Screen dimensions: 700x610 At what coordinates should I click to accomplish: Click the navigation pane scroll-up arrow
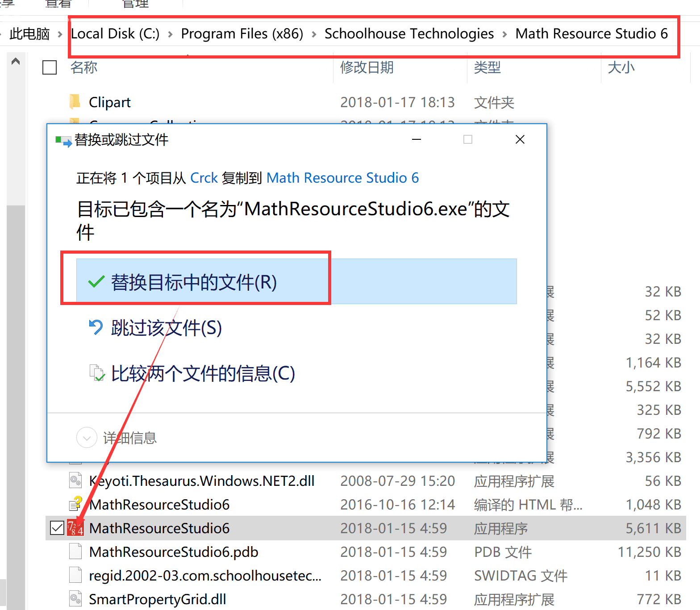click(16, 61)
